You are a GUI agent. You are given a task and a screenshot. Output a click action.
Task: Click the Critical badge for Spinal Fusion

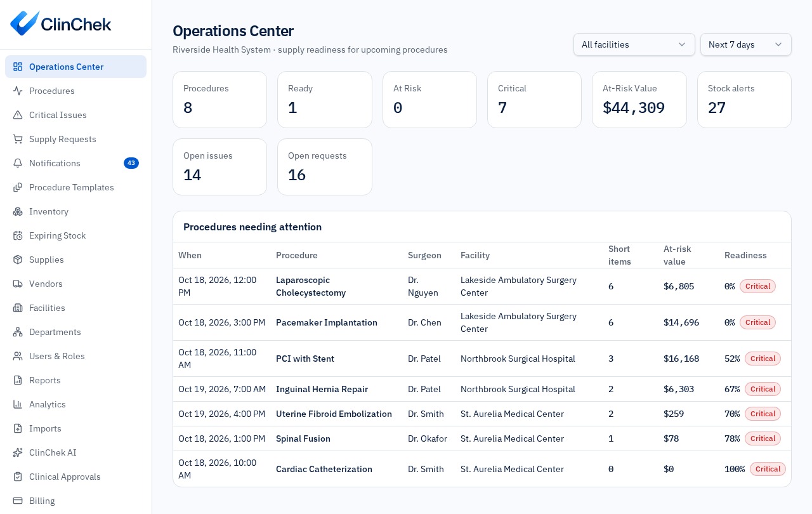pos(763,438)
